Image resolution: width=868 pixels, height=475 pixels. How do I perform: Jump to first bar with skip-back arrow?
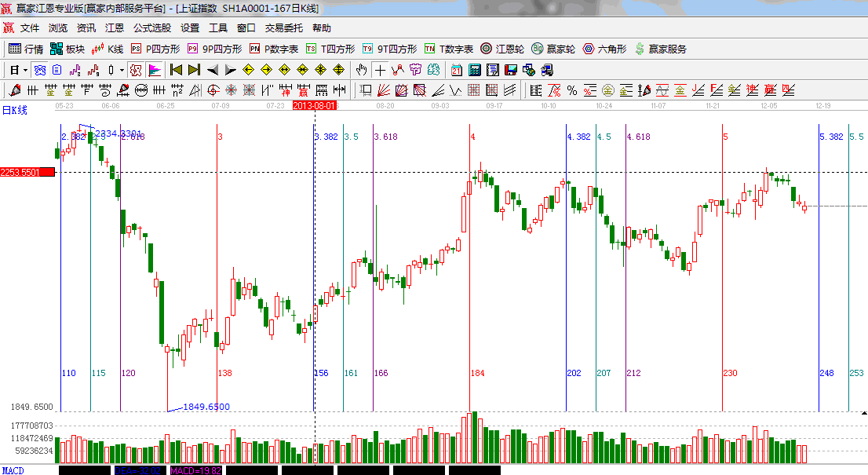(176, 70)
